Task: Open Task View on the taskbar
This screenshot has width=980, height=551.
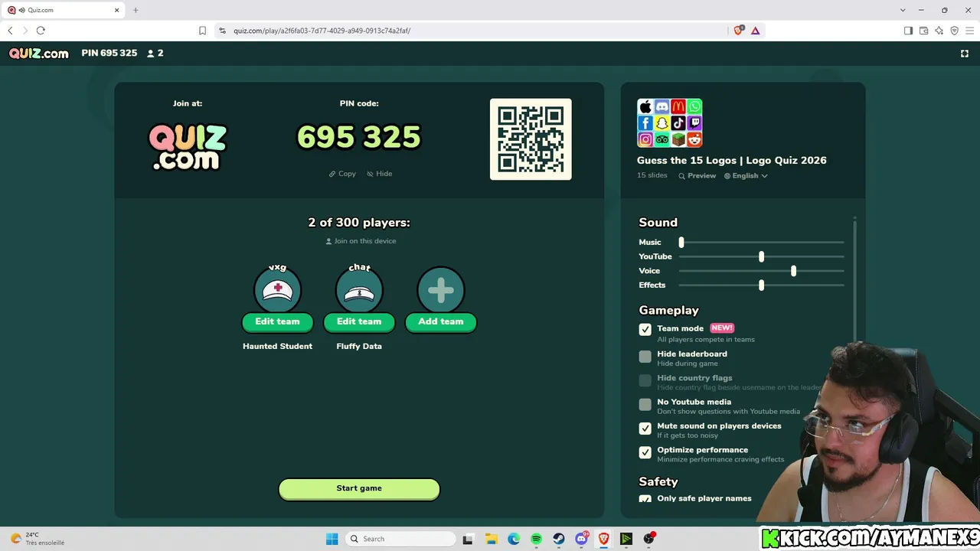Action: coord(468,539)
